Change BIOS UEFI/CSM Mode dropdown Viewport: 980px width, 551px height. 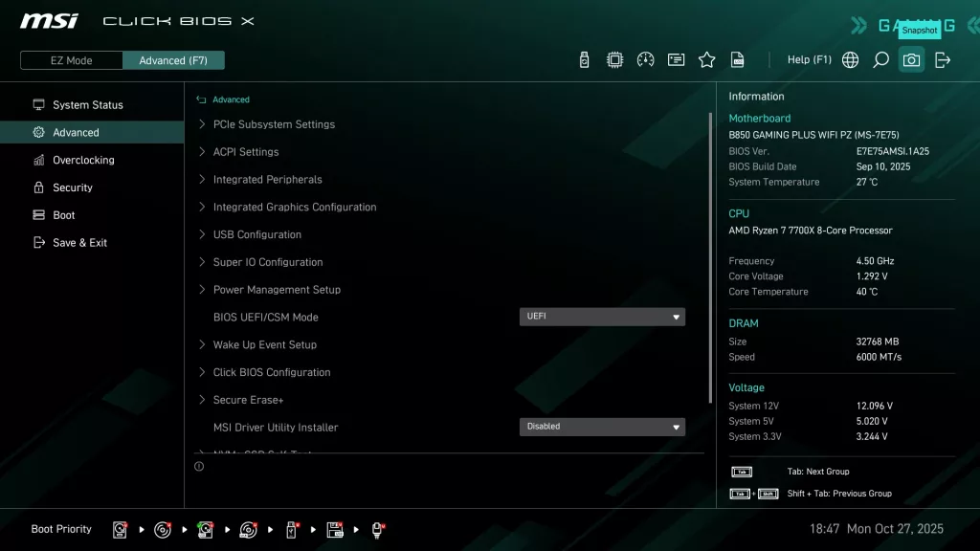click(602, 317)
